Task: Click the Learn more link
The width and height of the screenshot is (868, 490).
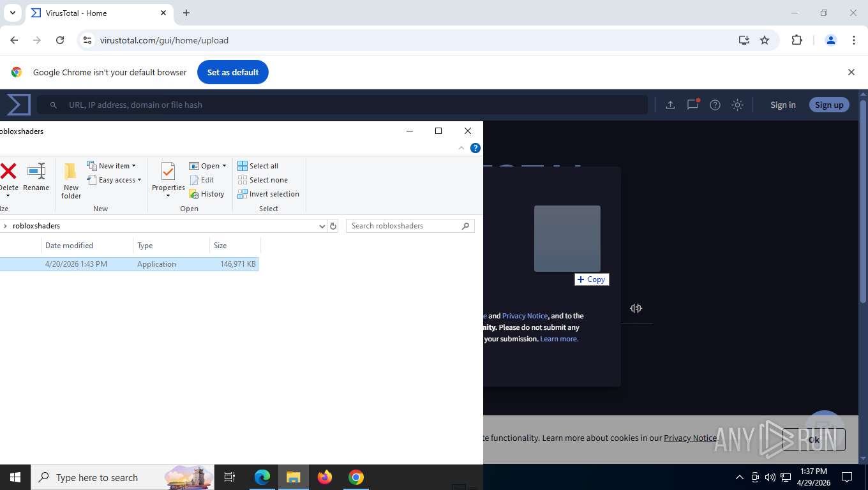Action: [x=559, y=339]
